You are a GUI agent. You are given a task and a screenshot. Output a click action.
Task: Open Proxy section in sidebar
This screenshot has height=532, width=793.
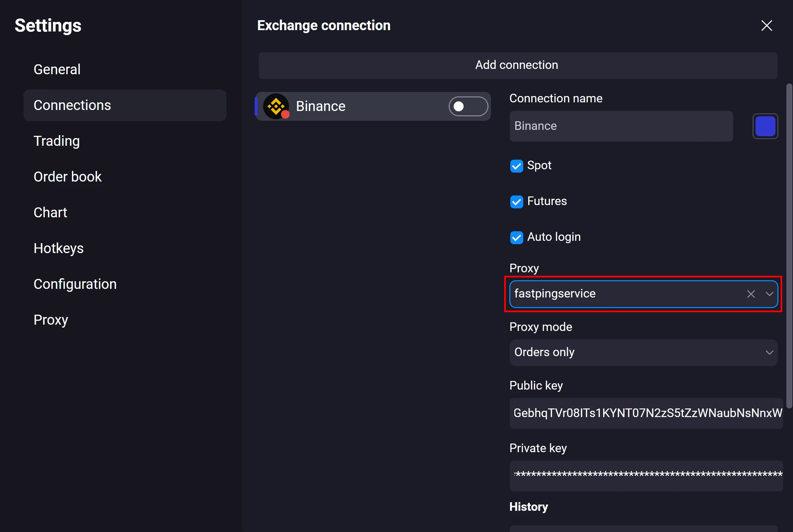coord(51,320)
